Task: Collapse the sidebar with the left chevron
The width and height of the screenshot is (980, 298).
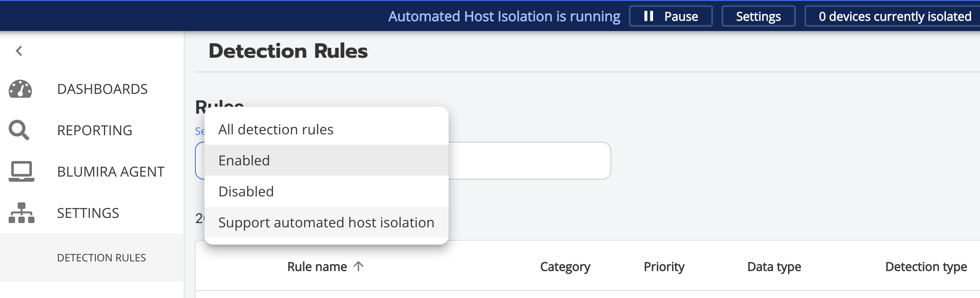Action: coord(19,51)
